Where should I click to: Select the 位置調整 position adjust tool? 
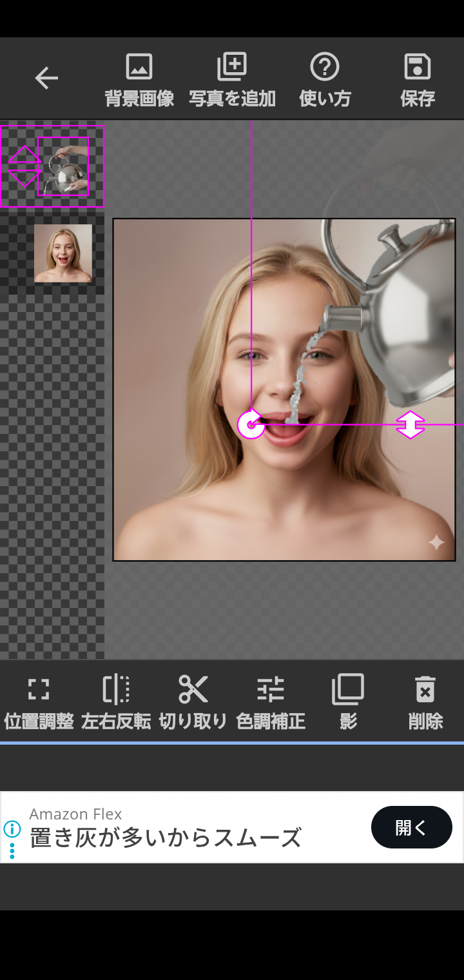click(x=39, y=703)
